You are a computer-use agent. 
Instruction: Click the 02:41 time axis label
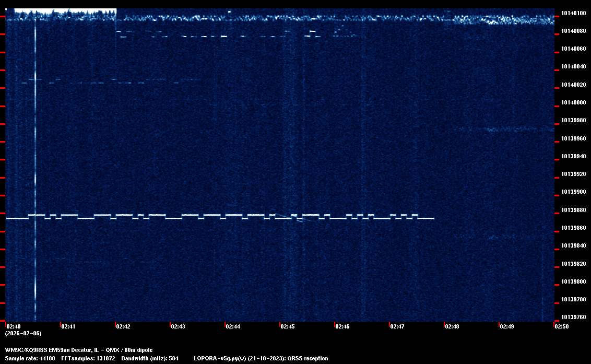pos(68,326)
